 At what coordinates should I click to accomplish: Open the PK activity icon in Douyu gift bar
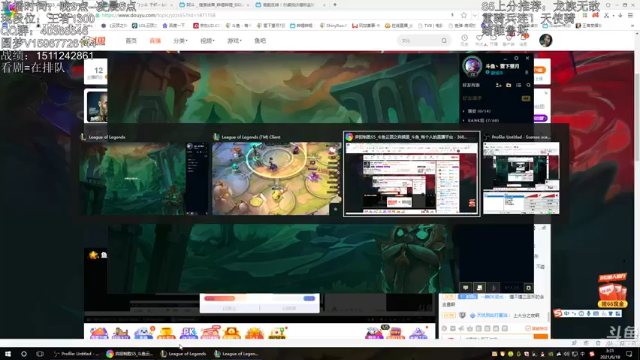(188, 333)
